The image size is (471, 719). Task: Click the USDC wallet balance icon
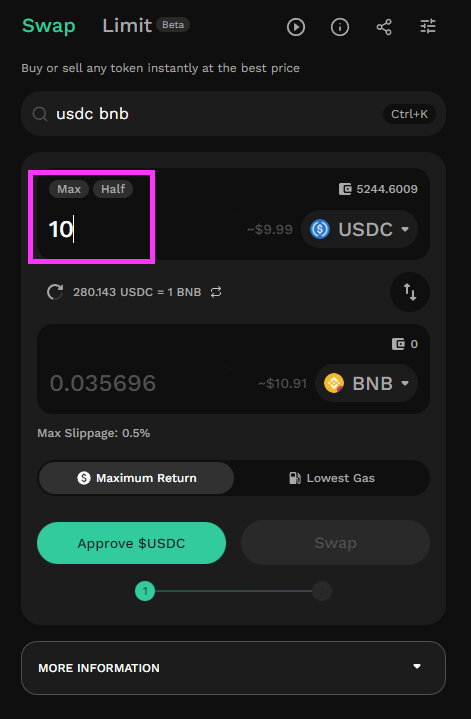[x=345, y=189]
